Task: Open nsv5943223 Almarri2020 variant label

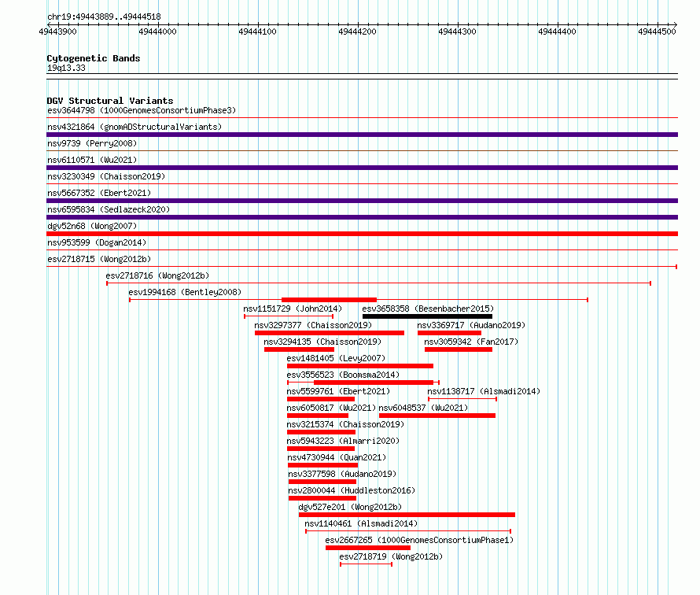Action: (343, 441)
